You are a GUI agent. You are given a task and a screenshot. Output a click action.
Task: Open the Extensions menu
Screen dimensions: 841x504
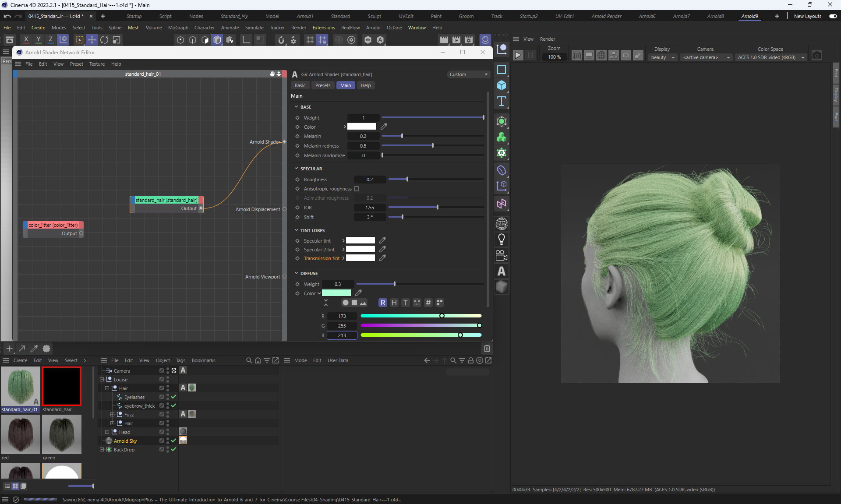323,28
